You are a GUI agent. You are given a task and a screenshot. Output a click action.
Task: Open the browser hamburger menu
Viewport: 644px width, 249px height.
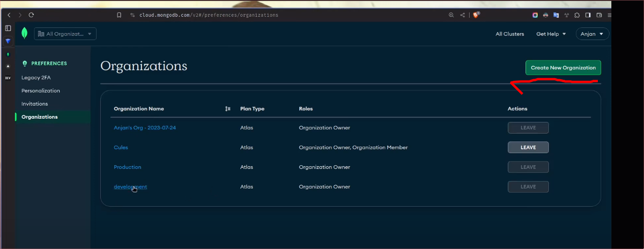click(x=609, y=15)
